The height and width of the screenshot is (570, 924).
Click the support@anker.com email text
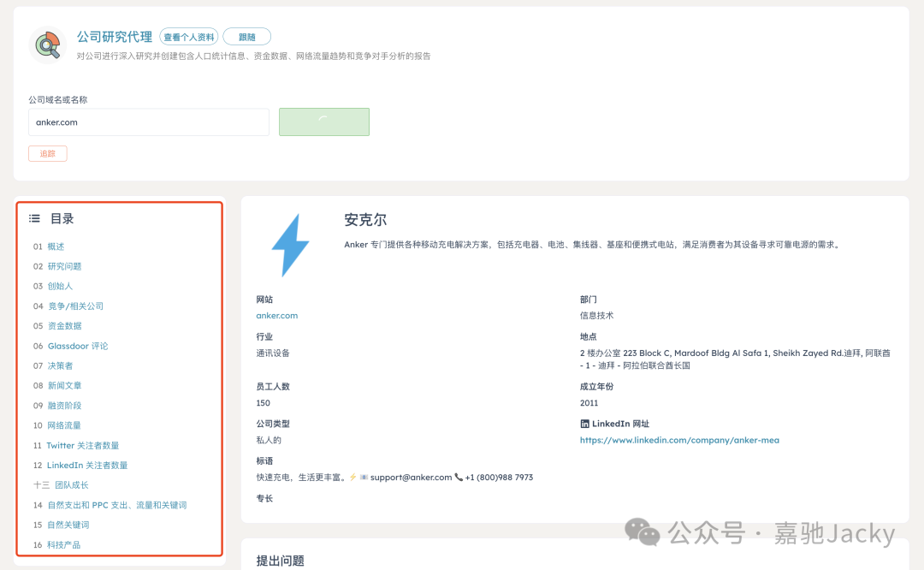click(x=411, y=478)
